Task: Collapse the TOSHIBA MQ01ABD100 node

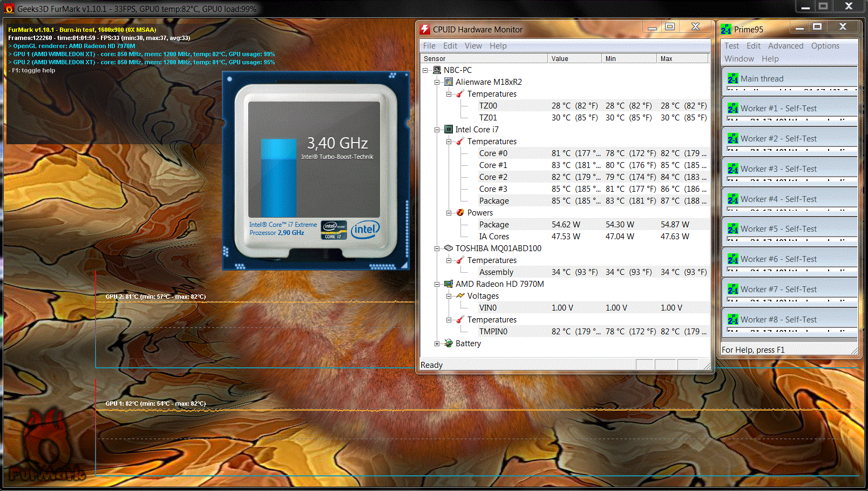Action: click(437, 248)
